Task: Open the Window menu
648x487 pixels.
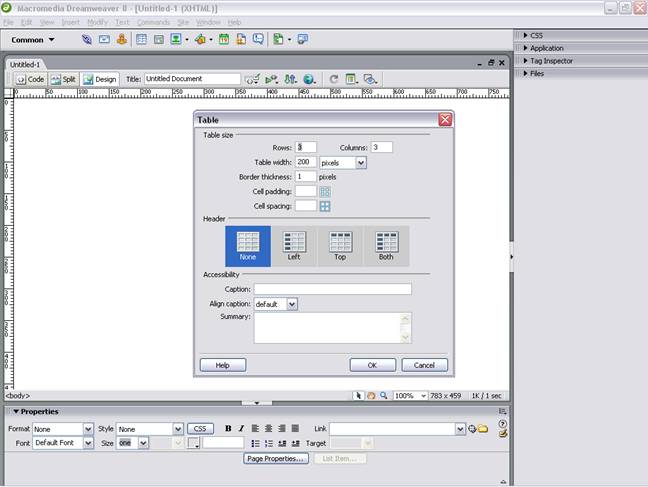Action: point(208,22)
